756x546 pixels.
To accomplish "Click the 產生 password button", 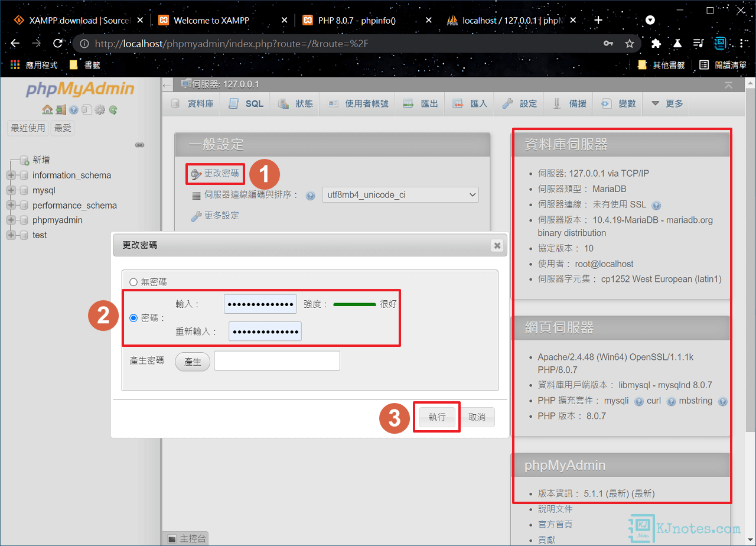I will 193,362.
